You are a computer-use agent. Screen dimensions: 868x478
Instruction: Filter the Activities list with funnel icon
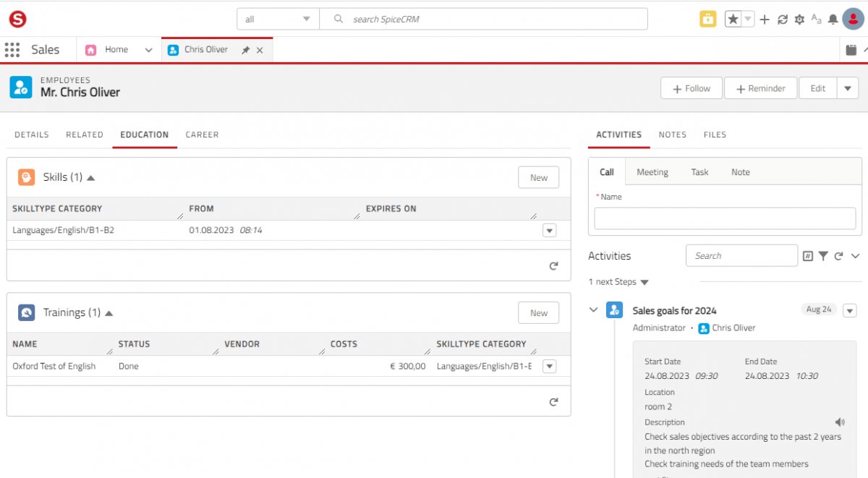(823, 256)
